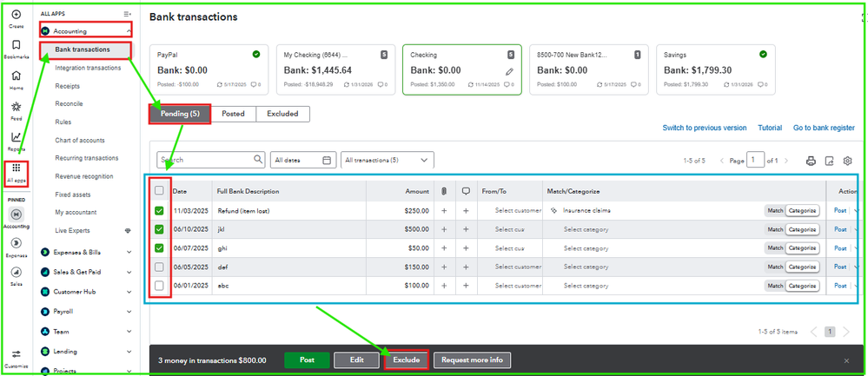The height and width of the screenshot is (376, 868).
Task: Open the Feed icon
Action: coord(16,107)
